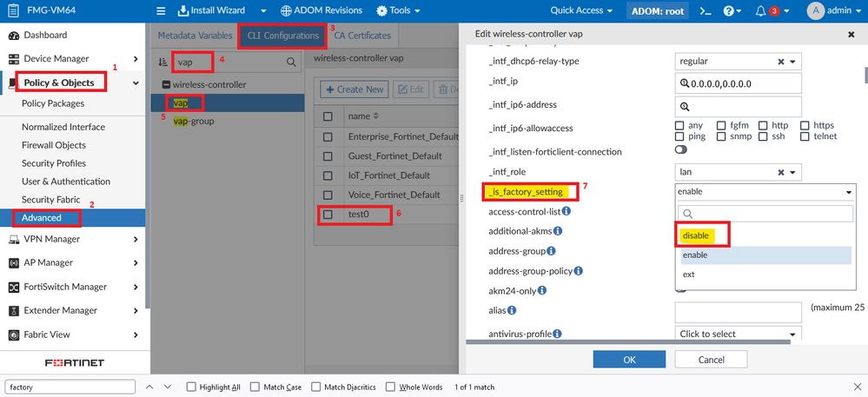Click the lookup icon in _intf_ip6-address field
This screenshot has width=868, height=397.
[684, 106]
